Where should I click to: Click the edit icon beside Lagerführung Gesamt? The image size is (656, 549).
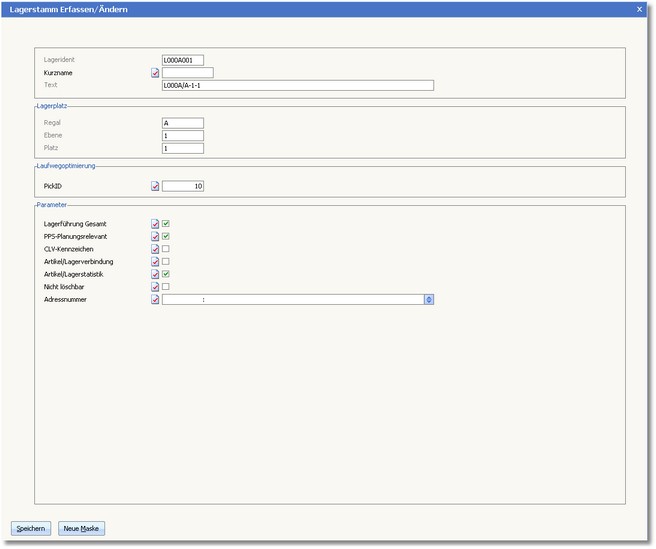point(155,224)
